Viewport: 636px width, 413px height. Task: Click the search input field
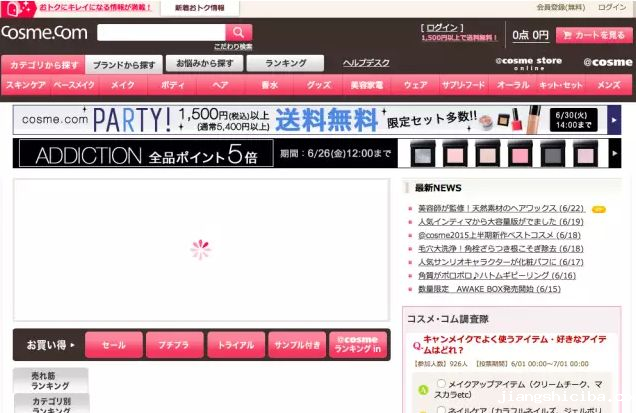[x=161, y=33]
